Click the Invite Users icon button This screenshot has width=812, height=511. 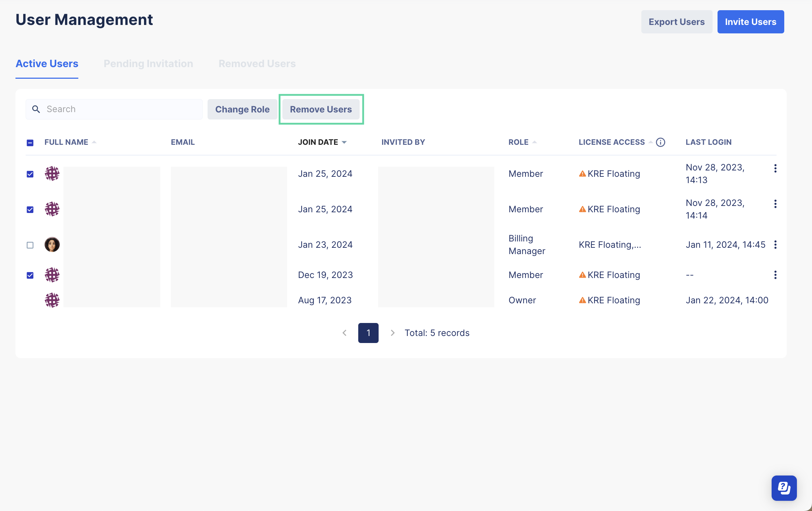coord(751,22)
